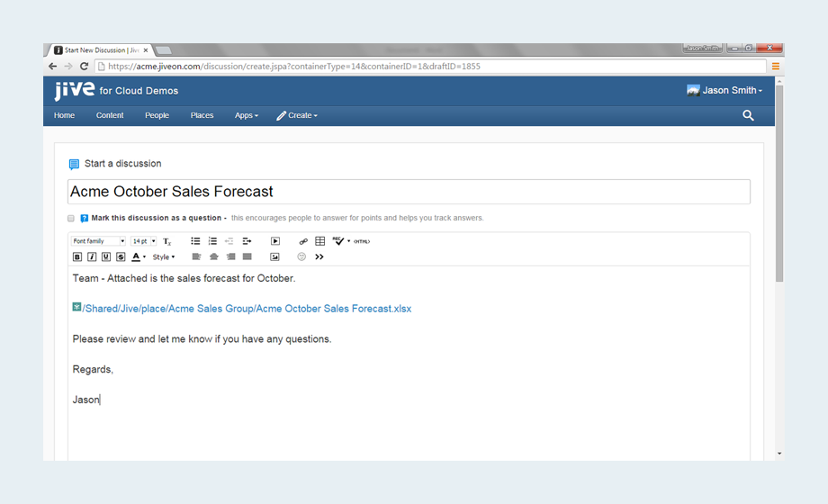Click the insert image icon
Screen dimensions: 828x504
[274, 257]
